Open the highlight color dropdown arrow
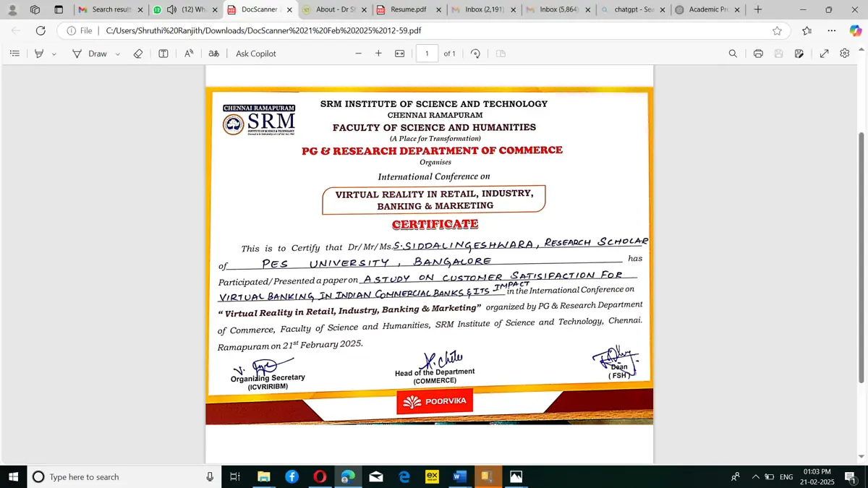Screen dimensions: 868x488 [x=54, y=54]
